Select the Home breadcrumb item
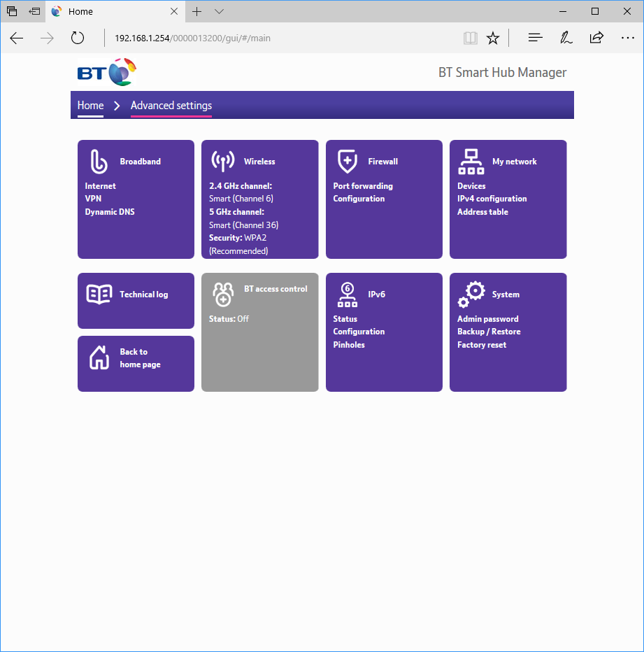Screen dimensions: 644x652 [x=90, y=106]
